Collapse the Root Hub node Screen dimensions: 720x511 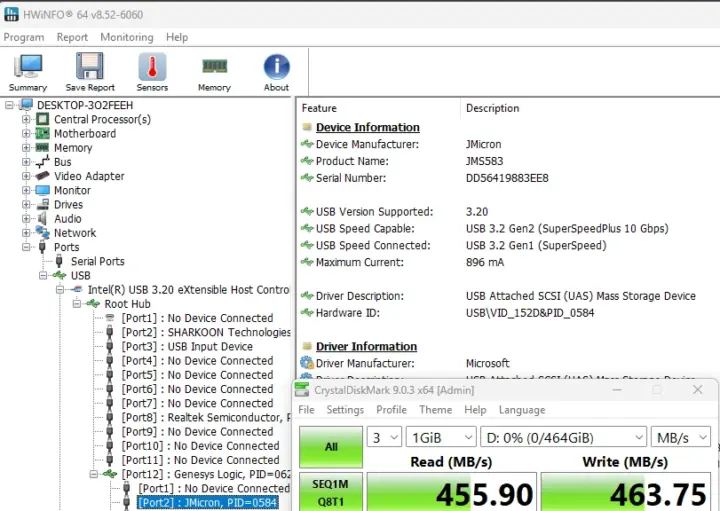pos(76,304)
